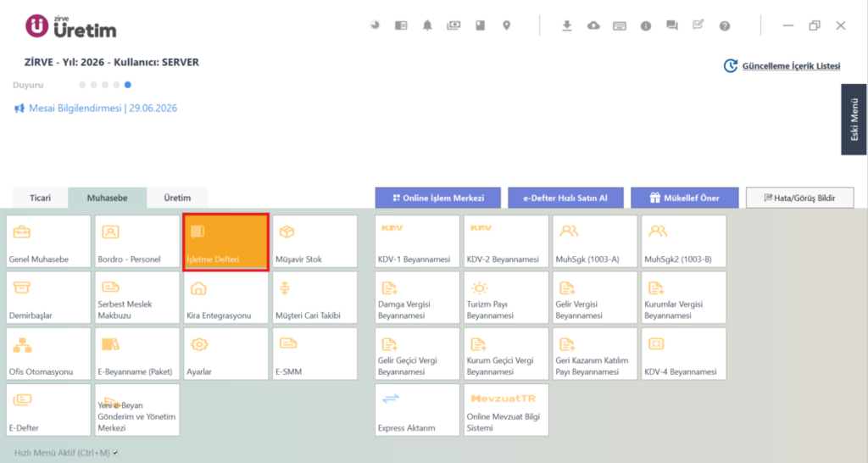
Task: Open the Kira Entegrasyonu tile
Action: pyautogui.click(x=225, y=298)
